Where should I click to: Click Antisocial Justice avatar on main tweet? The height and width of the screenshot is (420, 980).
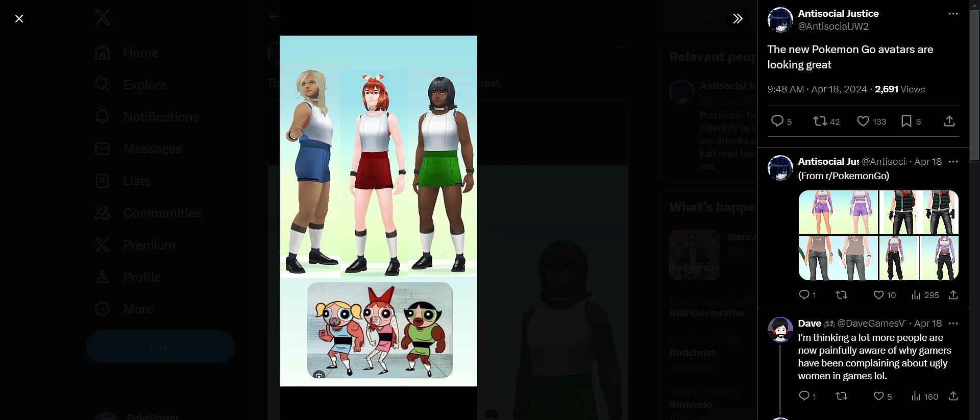pos(780,20)
